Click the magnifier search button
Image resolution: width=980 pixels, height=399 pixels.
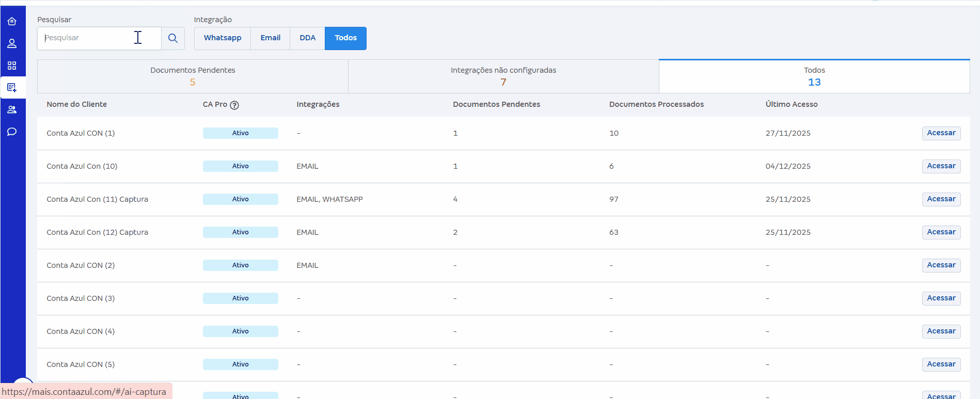click(173, 38)
